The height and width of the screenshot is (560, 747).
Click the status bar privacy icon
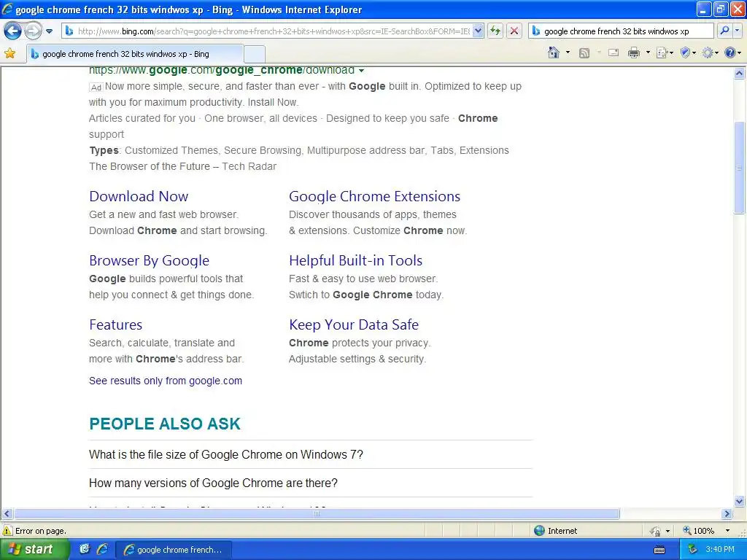click(656, 531)
